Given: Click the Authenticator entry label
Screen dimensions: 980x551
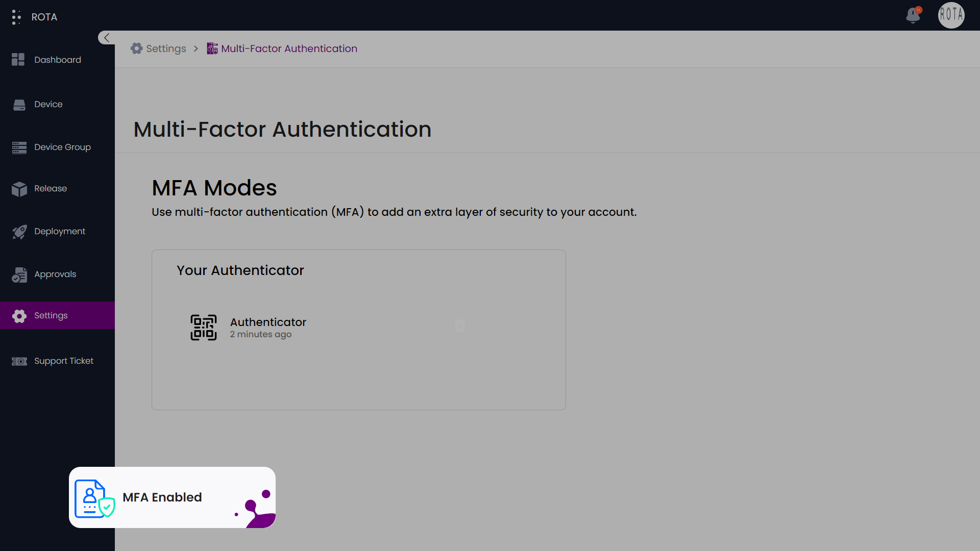Looking at the screenshot, I should (x=267, y=322).
